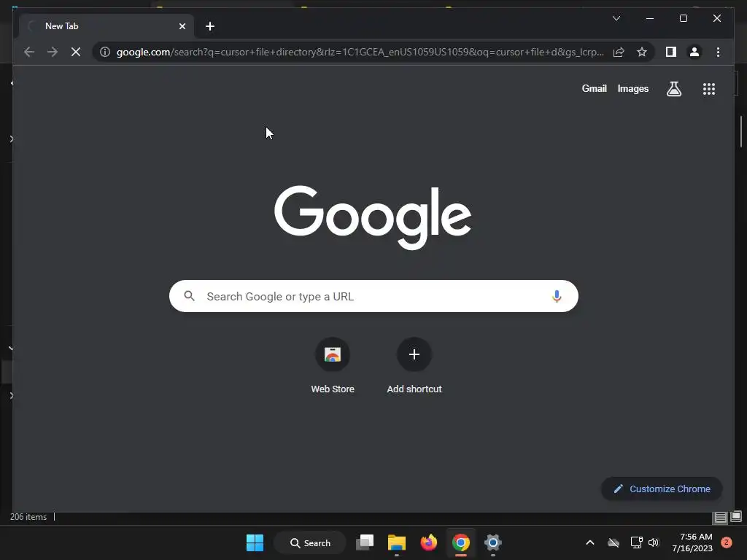
Task: Open the Google apps grid
Action: (709, 89)
